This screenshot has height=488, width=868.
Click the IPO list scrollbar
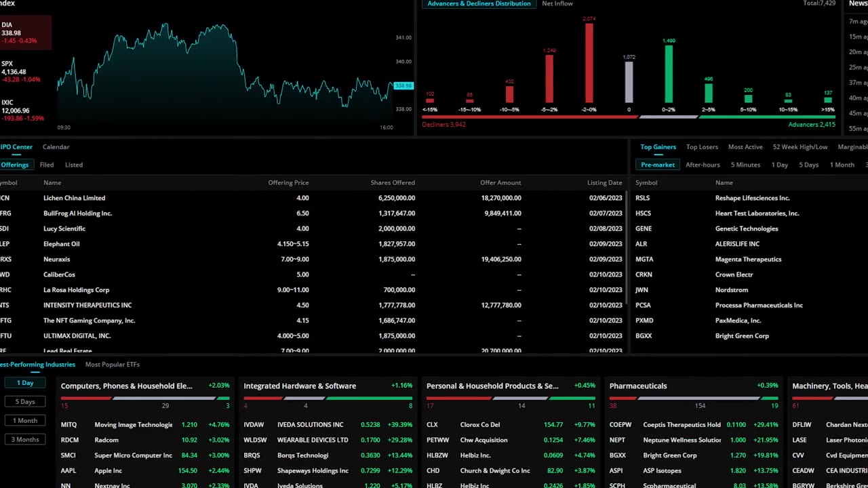(626, 247)
